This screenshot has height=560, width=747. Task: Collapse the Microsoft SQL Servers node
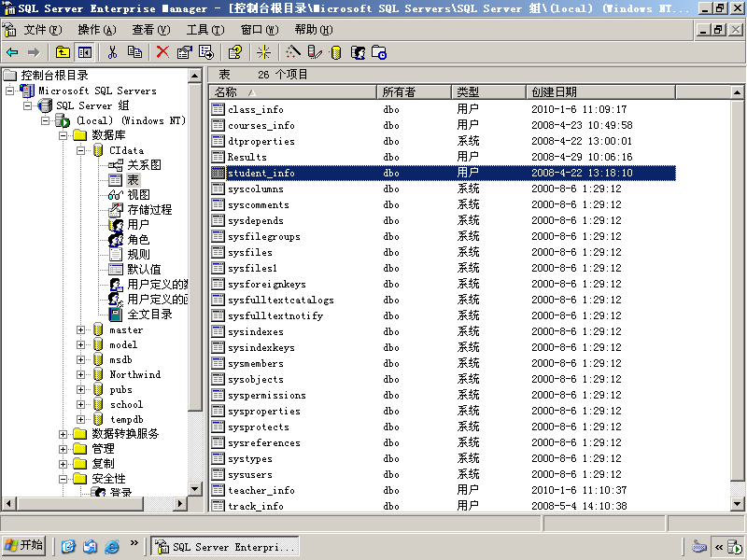(10, 91)
